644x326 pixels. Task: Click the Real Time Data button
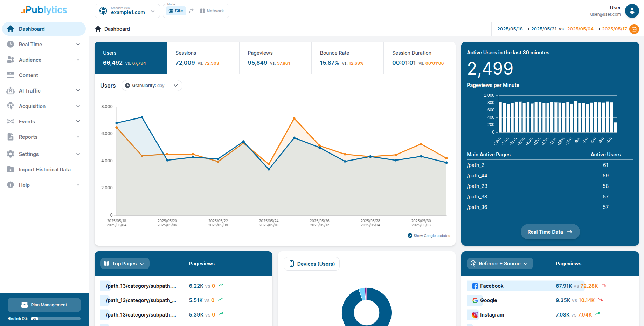(550, 232)
